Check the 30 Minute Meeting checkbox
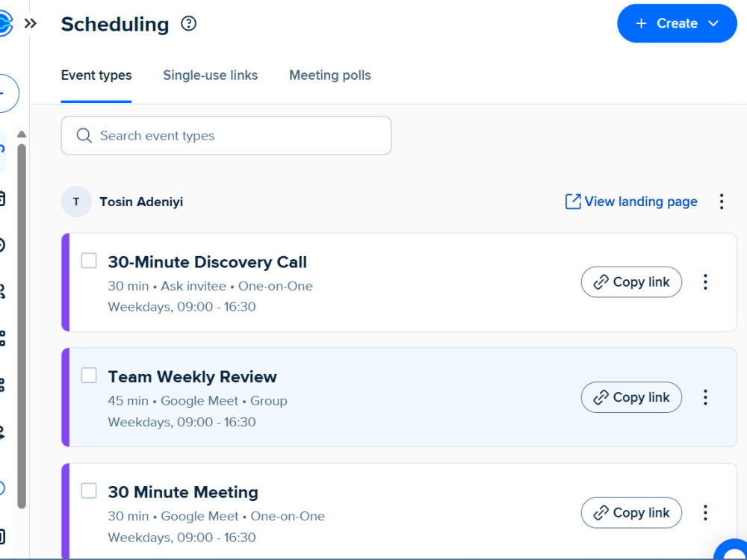Viewport: 747px width, 560px height. (89, 491)
